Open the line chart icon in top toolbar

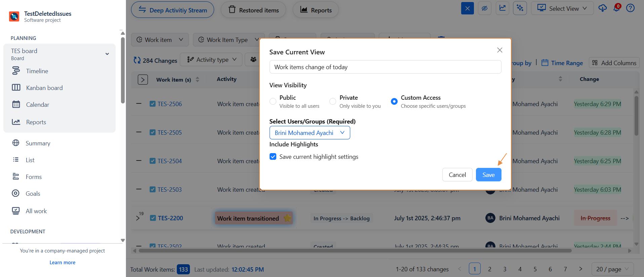tap(502, 8)
